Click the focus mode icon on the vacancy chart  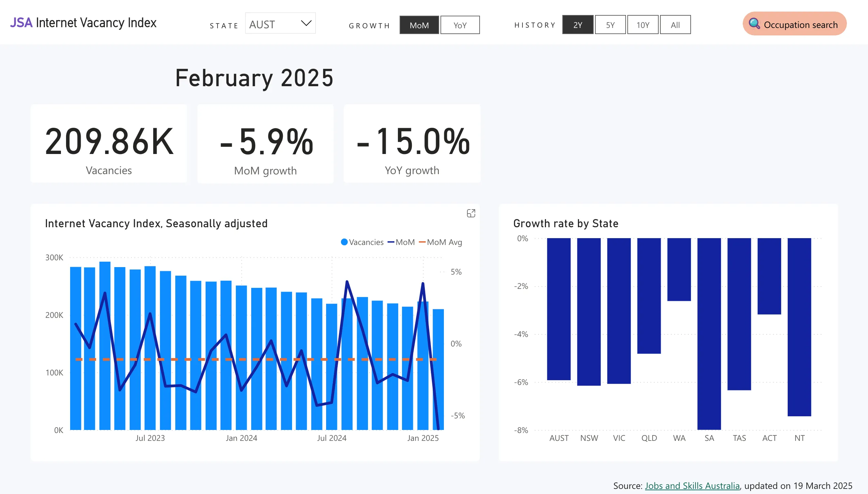(471, 213)
